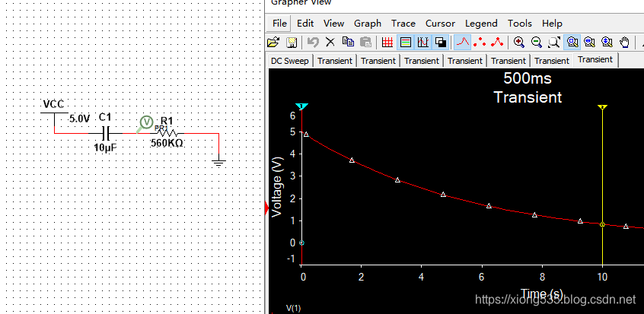Select the Pan hand tool

pyautogui.click(x=624, y=42)
